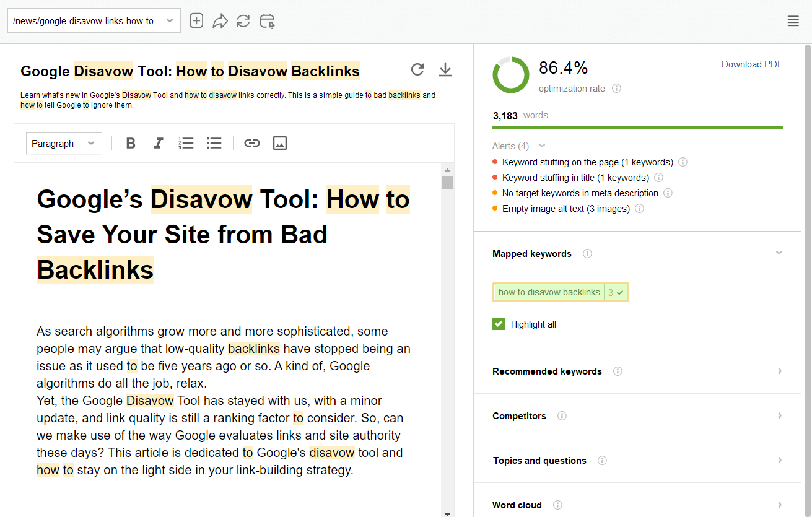Open the page URL dropdown

coord(94,21)
